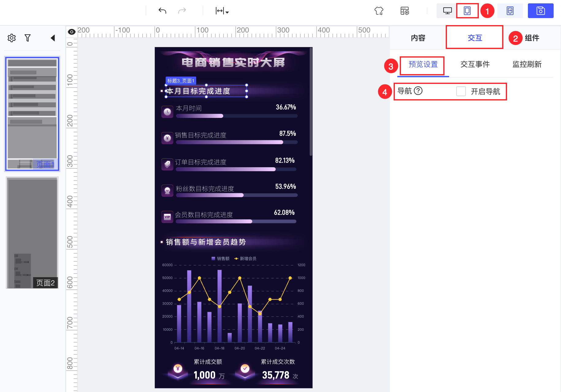
Task: Click the blue save icon
Action: pos(540,11)
